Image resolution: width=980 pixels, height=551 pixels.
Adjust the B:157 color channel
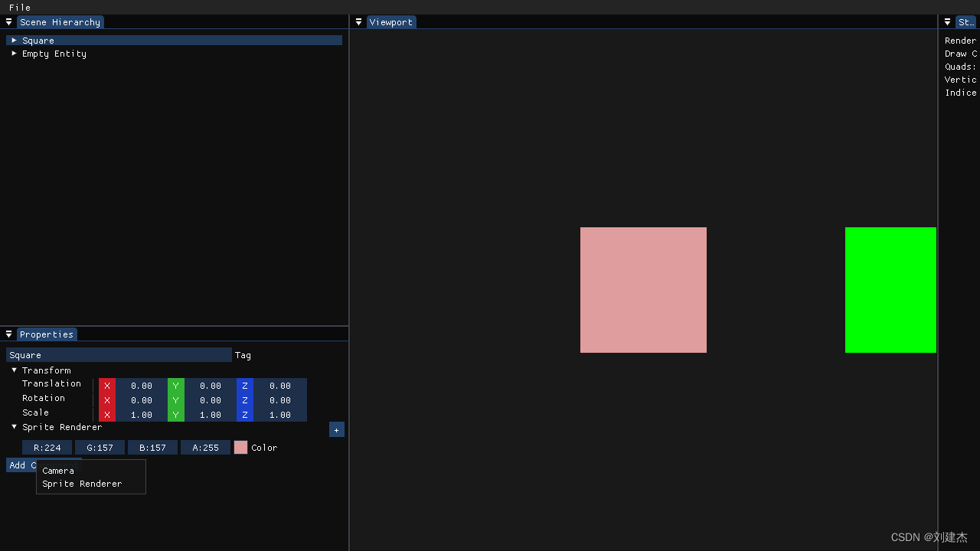(x=152, y=448)
